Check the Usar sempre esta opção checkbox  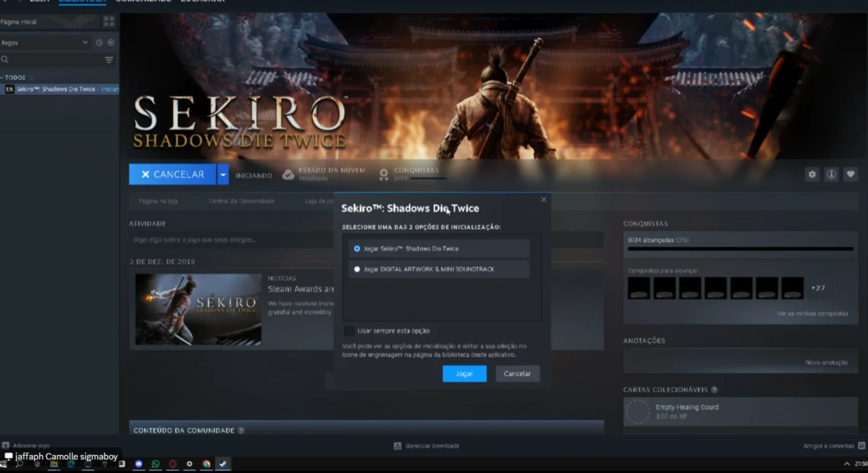pos(349,331)
